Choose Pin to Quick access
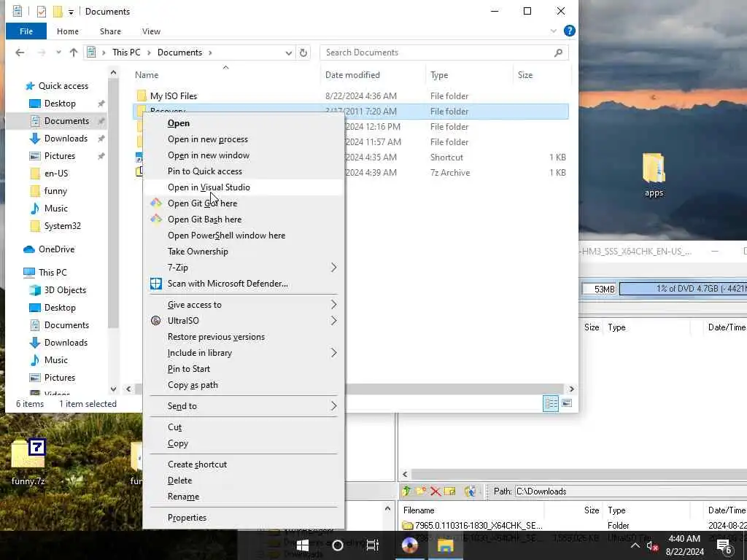 coord(244,171)
